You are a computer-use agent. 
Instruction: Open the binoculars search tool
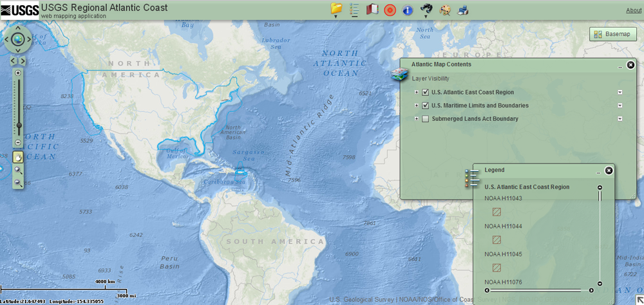(426, 8)
